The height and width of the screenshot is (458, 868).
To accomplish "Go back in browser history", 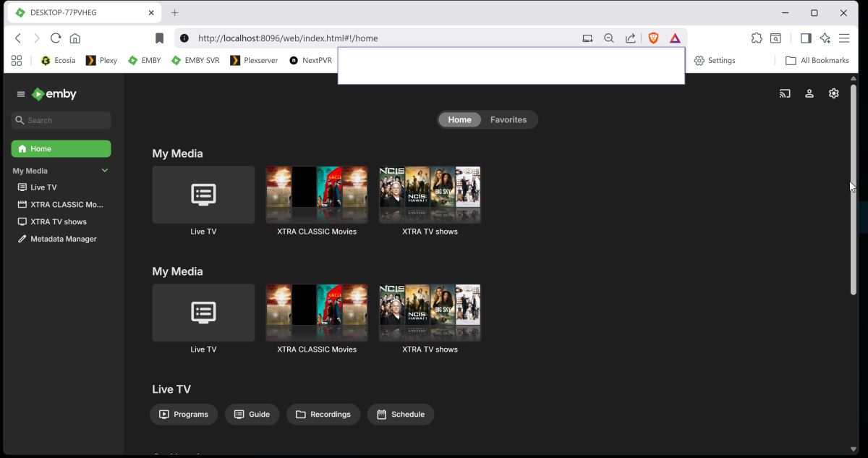I will tap(18, 38).
